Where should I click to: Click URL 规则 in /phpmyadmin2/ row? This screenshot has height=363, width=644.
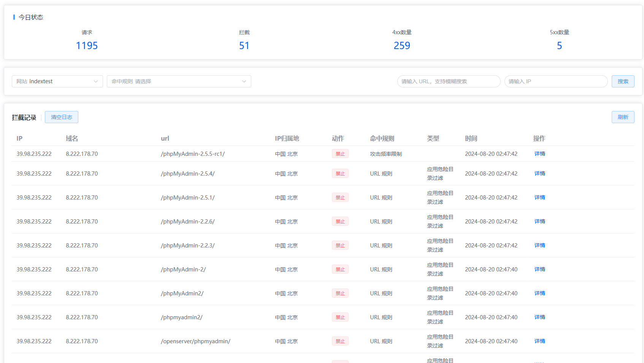pyautogui.click(x=381, y=317)
